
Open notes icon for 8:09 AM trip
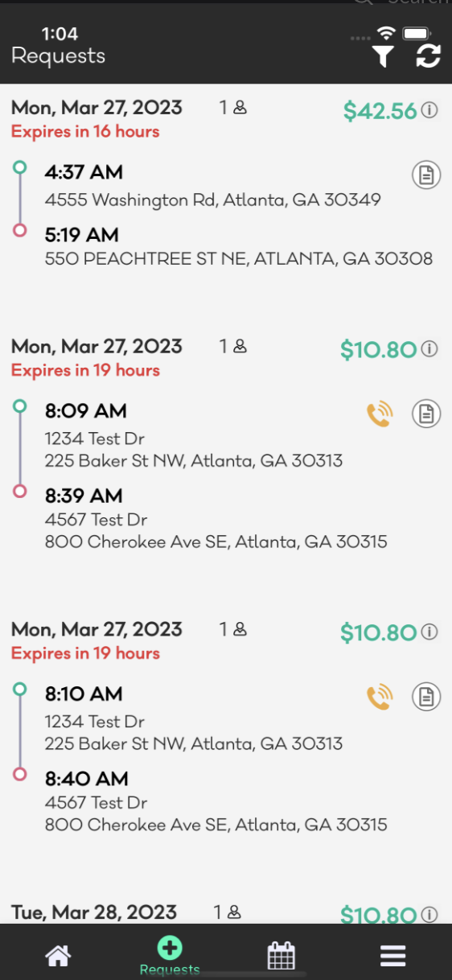tap(426, 414)
